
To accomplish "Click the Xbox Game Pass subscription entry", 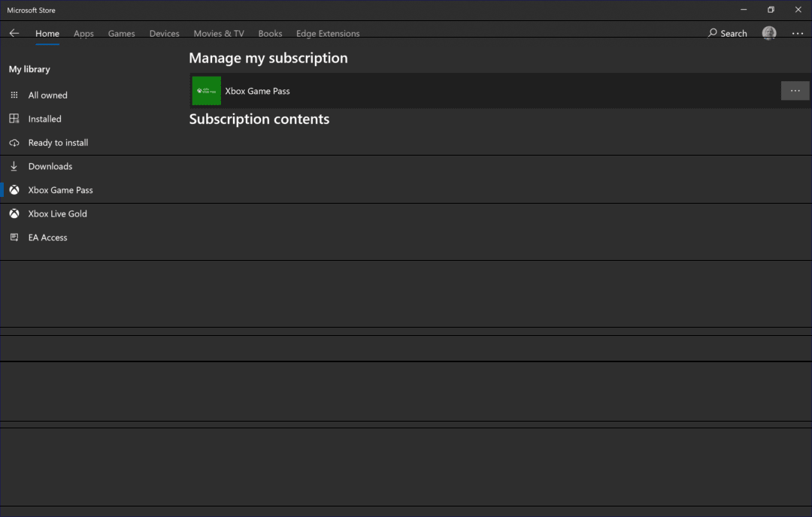I will (258, 90).
